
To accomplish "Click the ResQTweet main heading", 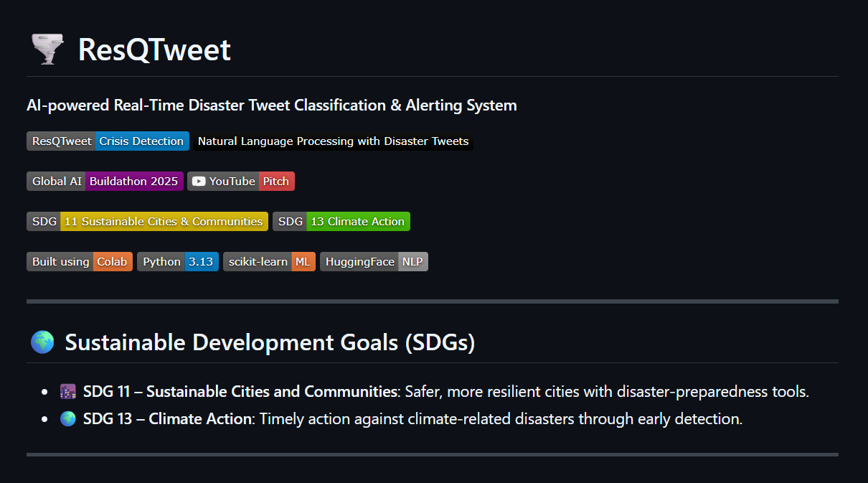I will click(154, 50).
